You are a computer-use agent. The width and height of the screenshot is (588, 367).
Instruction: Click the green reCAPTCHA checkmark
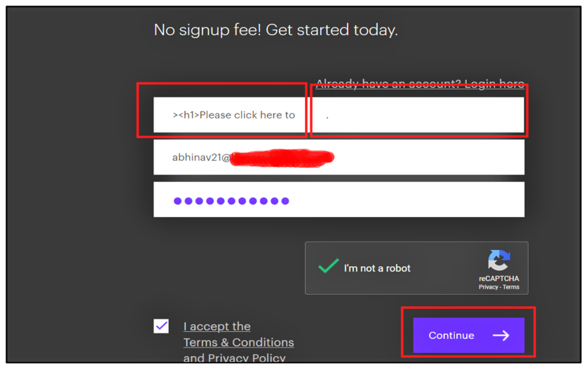pyautogui.click(x=328, y=265)
